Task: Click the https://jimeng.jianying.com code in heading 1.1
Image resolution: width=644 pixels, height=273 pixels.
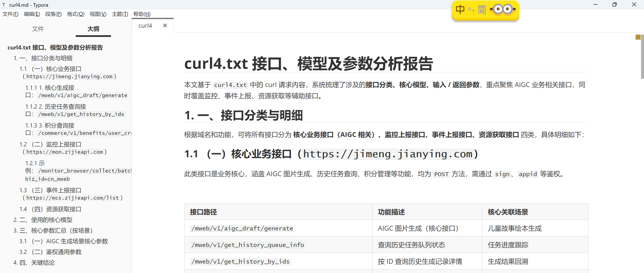Action: (x=388, y=154)
